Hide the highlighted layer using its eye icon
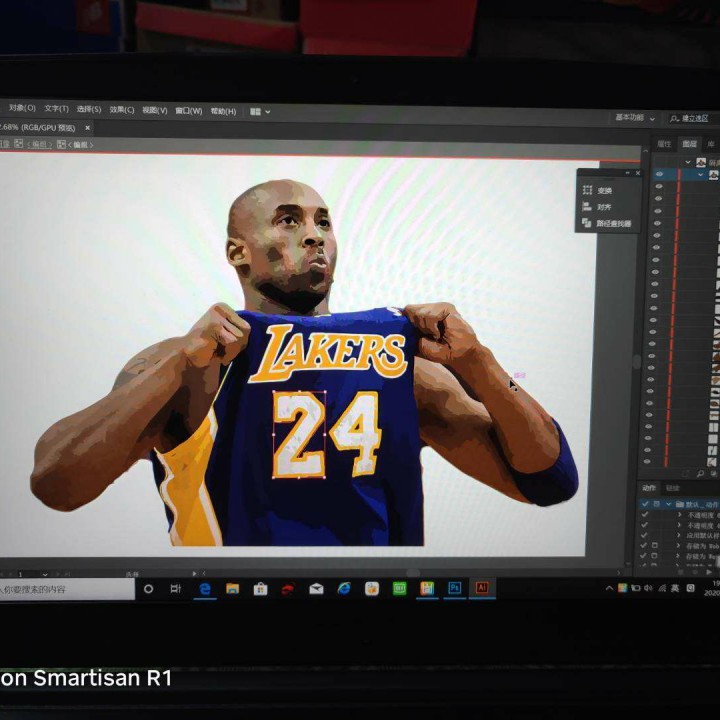 tap(658, 173)
